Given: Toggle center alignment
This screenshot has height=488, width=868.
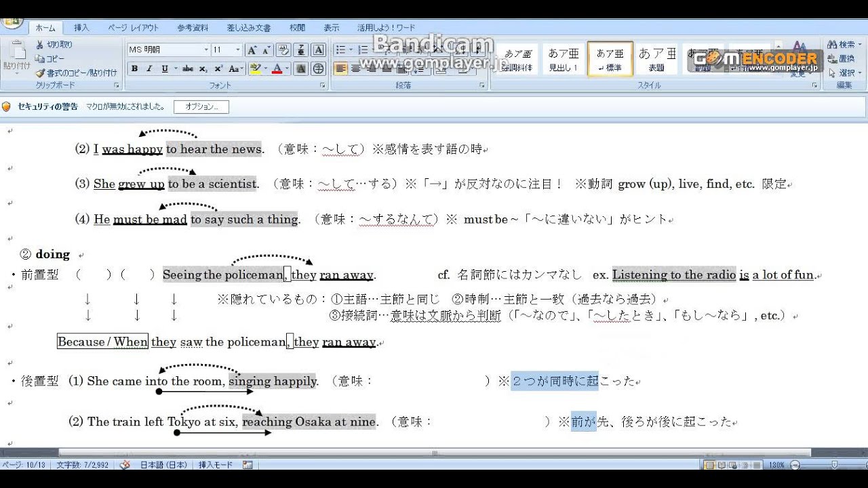Looking at the screenshot, I should point(355,69).
